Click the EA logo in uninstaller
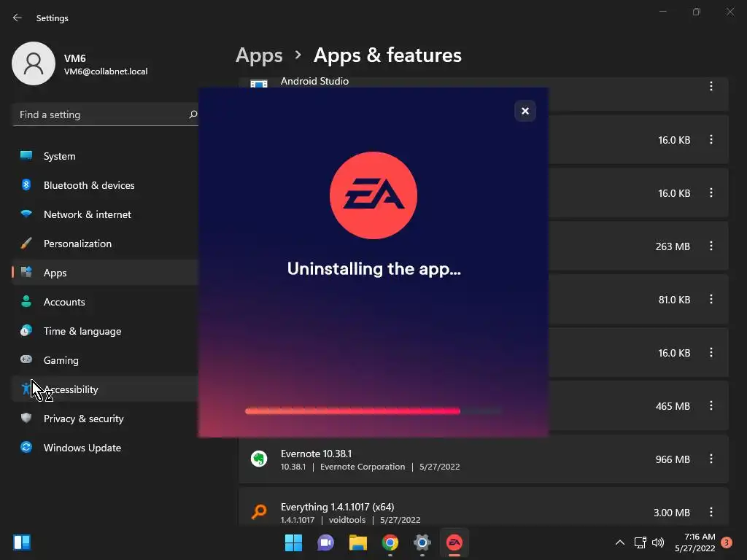 click(373, 195)
